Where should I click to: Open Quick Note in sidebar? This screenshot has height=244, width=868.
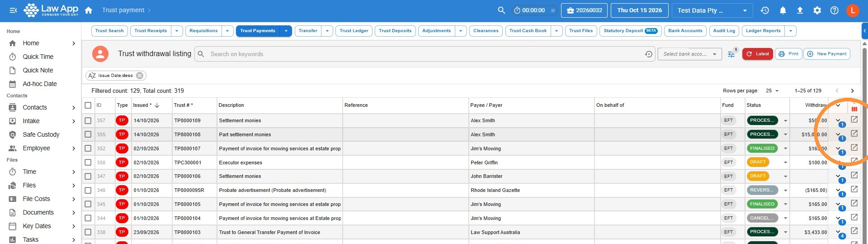(38, 70)
